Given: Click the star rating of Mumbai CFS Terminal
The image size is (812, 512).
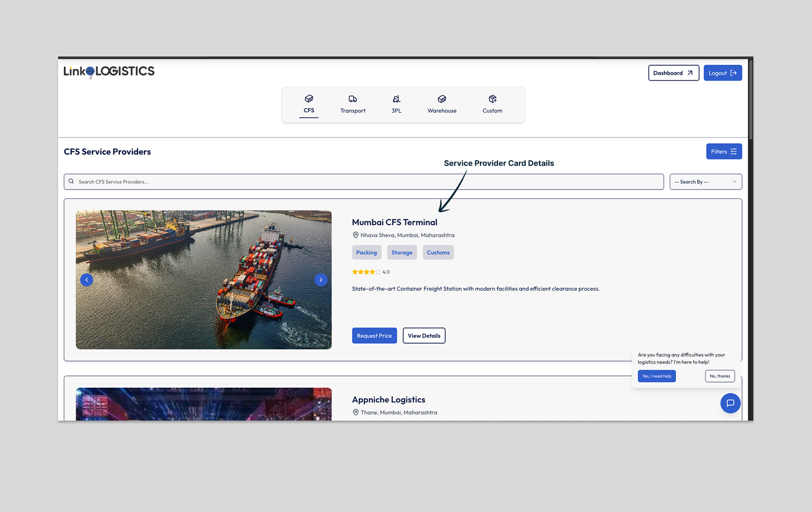Looking at the screenshot, I should tap(366, 272).
